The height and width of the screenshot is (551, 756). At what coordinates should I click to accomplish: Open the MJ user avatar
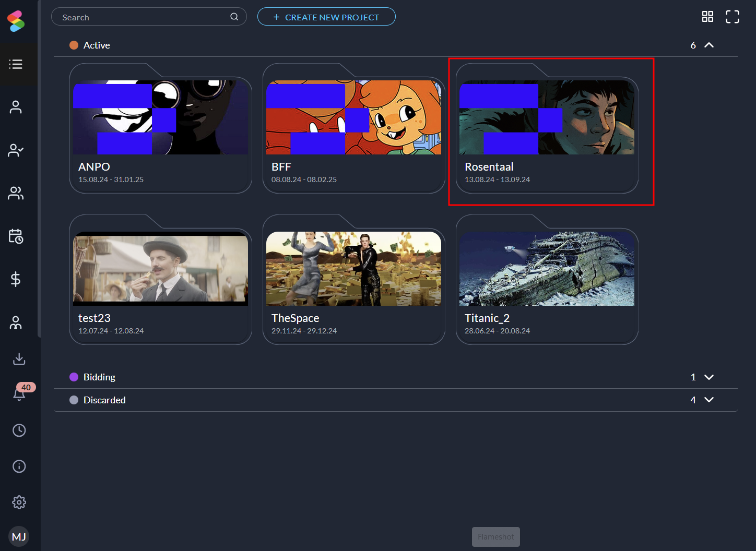click(19, 536)
